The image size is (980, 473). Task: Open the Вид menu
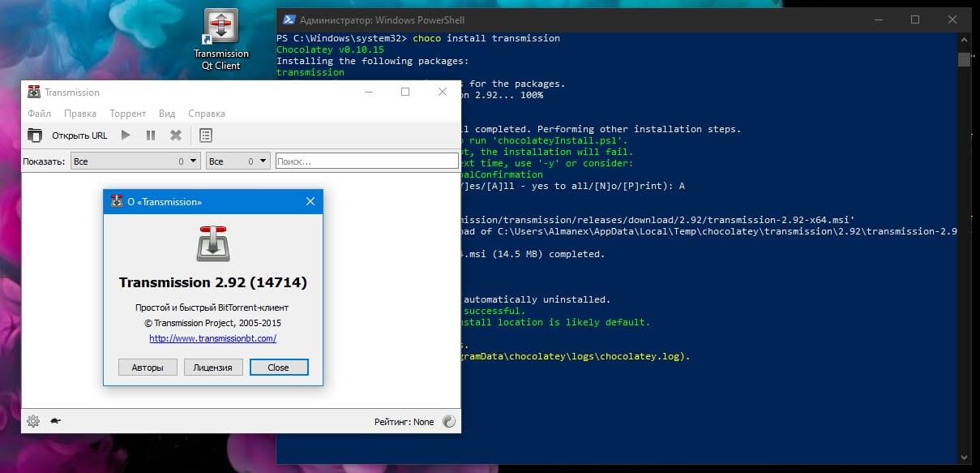coord(167,114)
